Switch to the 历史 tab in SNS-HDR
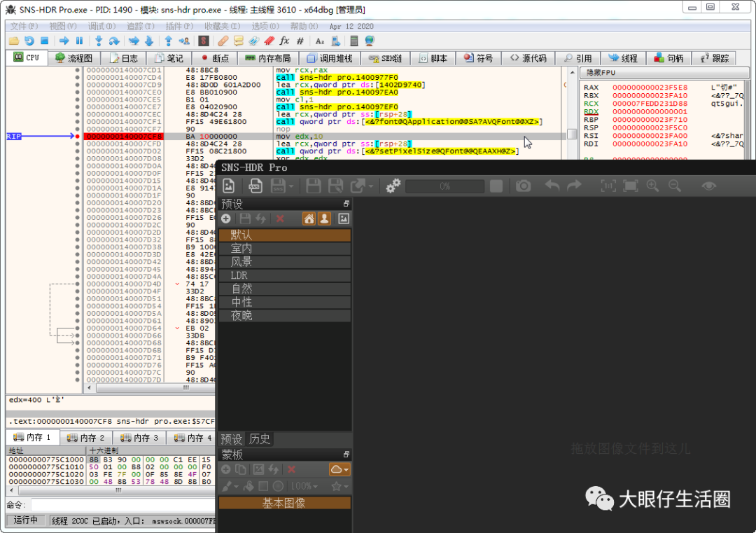756x533 pixels. [260, 439]
